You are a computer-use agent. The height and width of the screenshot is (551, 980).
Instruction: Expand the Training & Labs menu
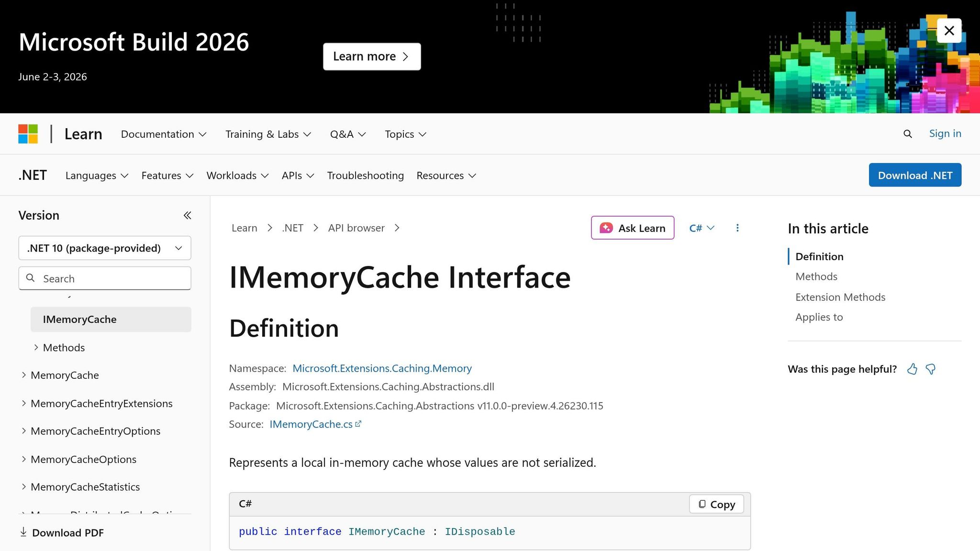pyautogui.click(x=268, y=134)
